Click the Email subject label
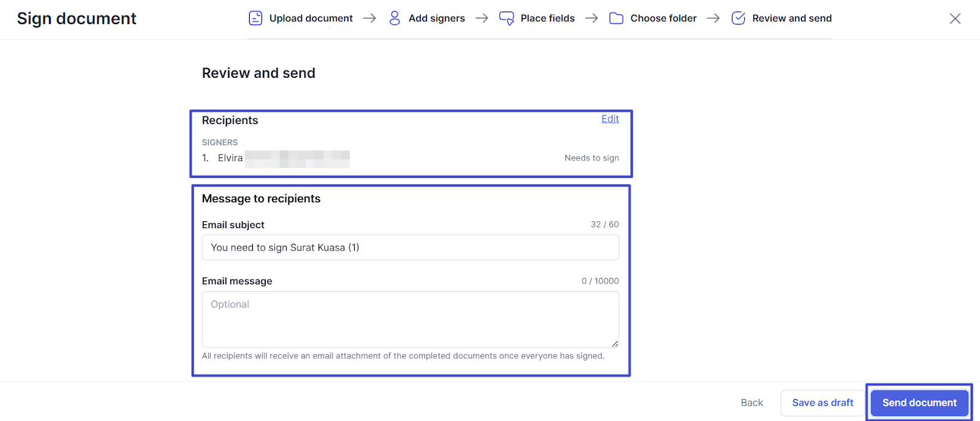The image size is (980, 421). coord(233,225)
